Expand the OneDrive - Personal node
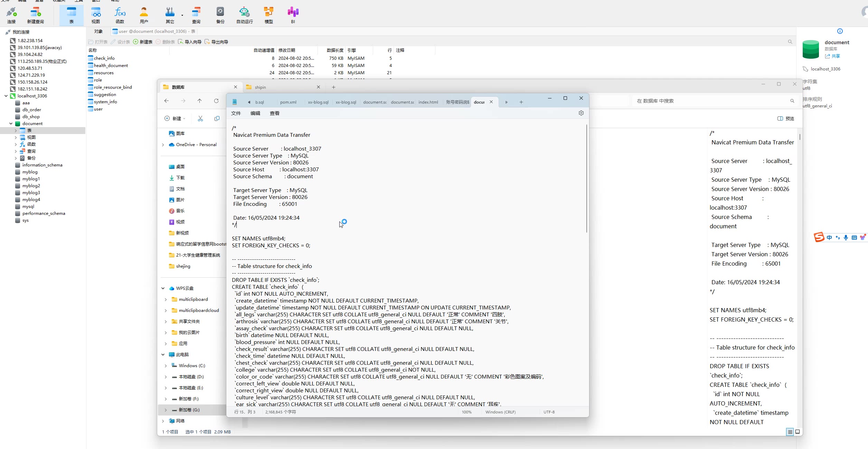The width and height of the screenshot is (868, 449). point(163,145)
